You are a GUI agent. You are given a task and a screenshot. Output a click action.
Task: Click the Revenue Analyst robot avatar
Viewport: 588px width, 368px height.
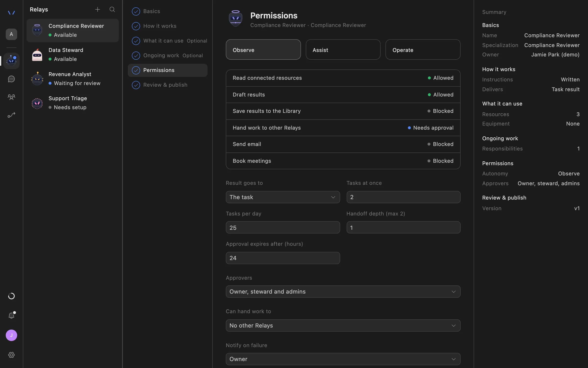point(37,79)
